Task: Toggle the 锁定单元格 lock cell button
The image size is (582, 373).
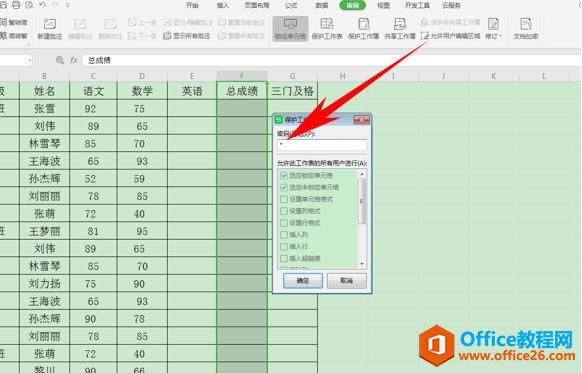Action: [x=290, y=28]
